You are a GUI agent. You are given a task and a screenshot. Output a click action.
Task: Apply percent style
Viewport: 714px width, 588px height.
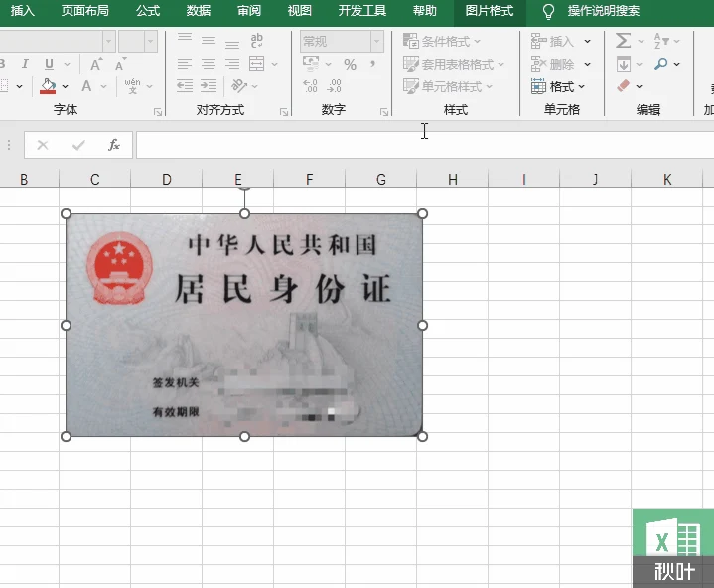[350, 64]
